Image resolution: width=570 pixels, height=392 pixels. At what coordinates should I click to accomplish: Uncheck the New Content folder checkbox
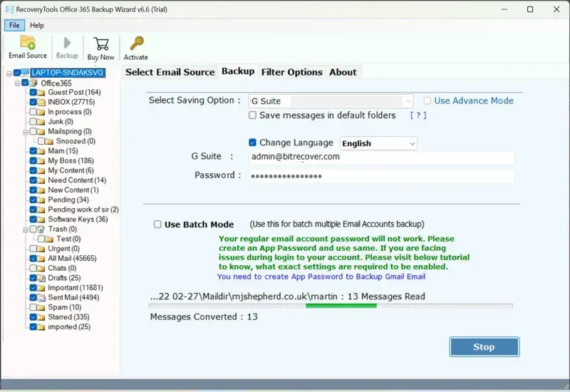[x=33, y=190]
